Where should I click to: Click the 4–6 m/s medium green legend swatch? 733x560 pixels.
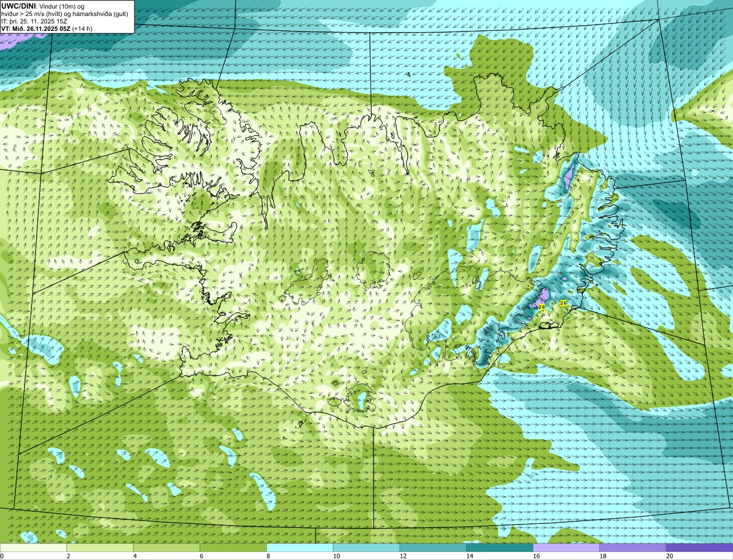[x=167, y=547]
